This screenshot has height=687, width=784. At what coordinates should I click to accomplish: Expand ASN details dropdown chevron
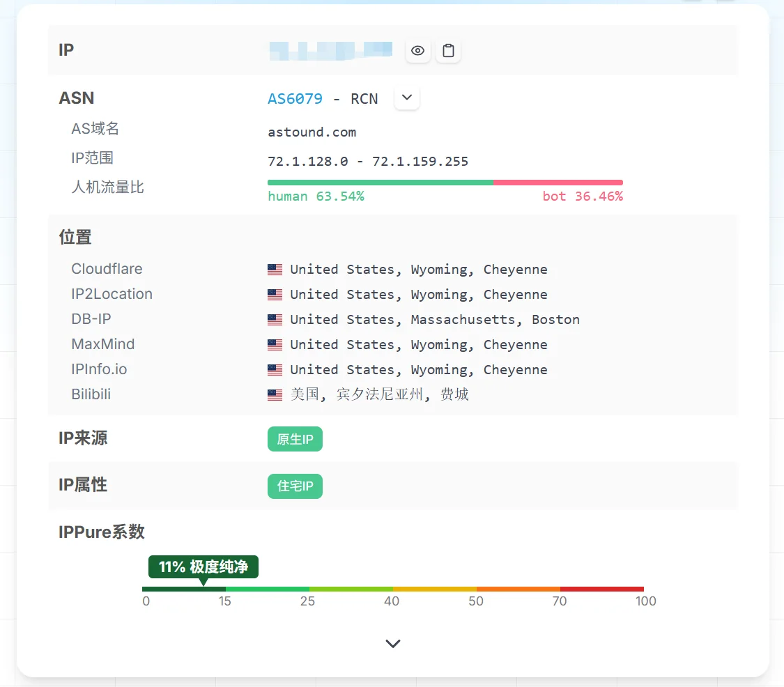pos(407,98)
